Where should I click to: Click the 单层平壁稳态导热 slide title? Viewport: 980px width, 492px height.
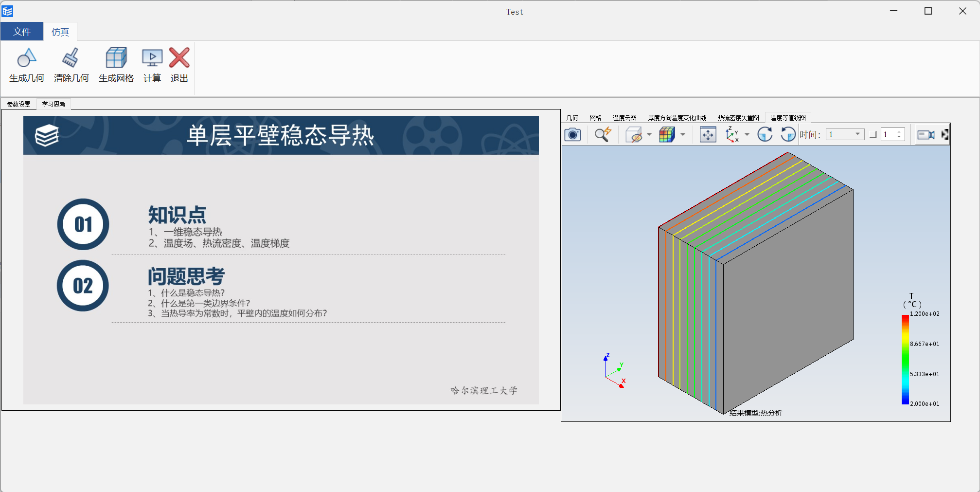pyautogui.click(x=281, y=135)
